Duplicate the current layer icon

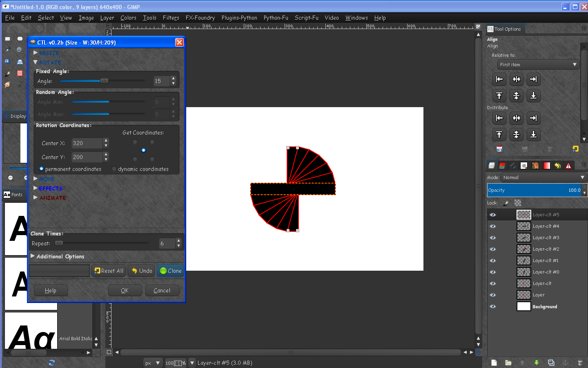click(551, 363)
